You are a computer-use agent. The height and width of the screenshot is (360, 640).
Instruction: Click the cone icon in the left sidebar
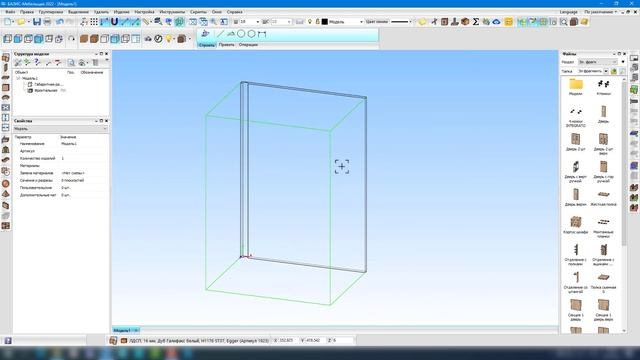pyautogui.click(x=6, y=194)
